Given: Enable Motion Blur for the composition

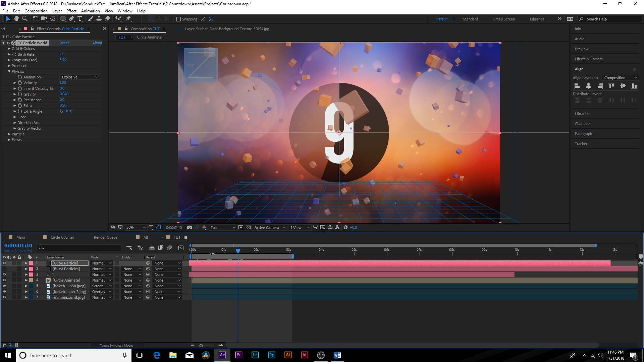Looking at the screenshot, I should (x=169, y=248).
